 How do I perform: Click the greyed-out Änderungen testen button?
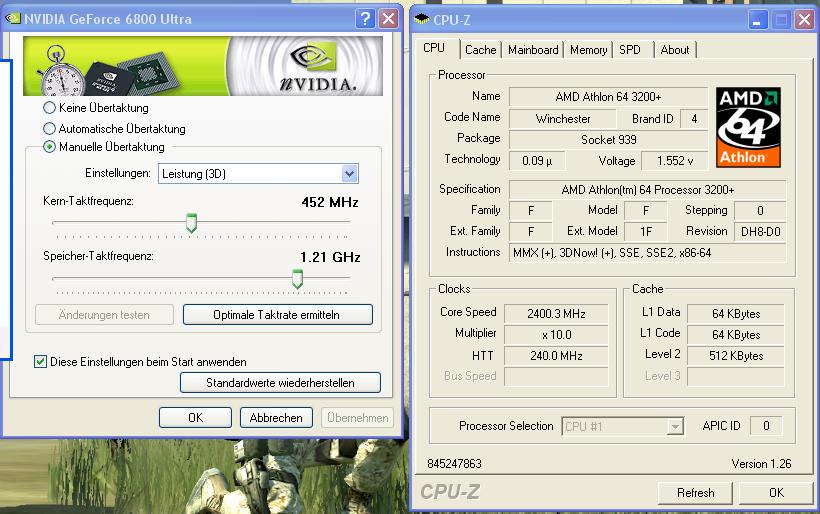(x=105, y=315)
